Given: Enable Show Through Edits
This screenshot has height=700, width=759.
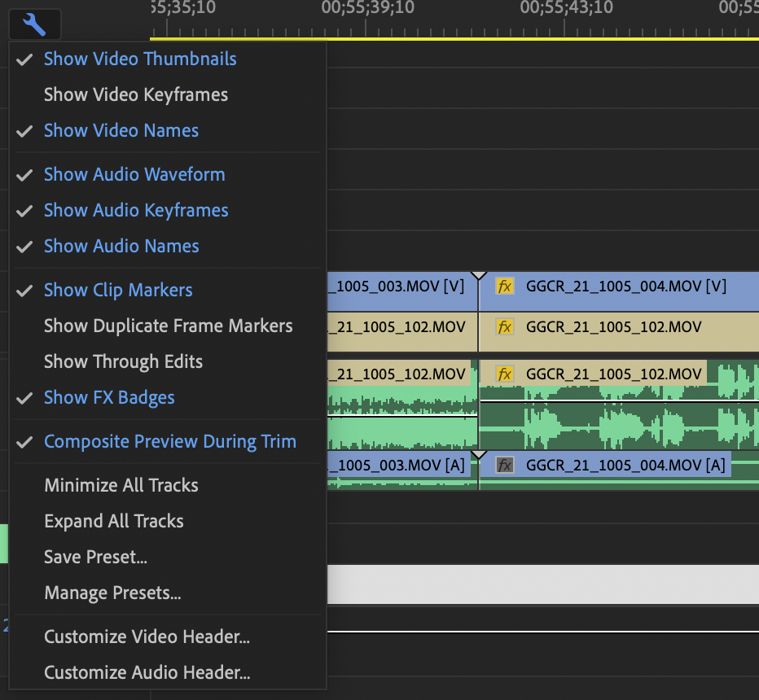Looking at the screenshot, I should coord(122,361).
